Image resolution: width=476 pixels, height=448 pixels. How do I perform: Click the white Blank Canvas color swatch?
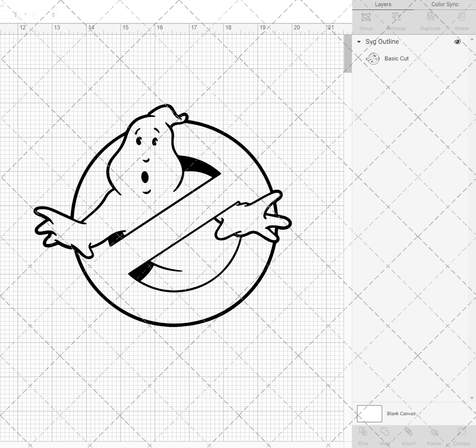pos(369,413)
